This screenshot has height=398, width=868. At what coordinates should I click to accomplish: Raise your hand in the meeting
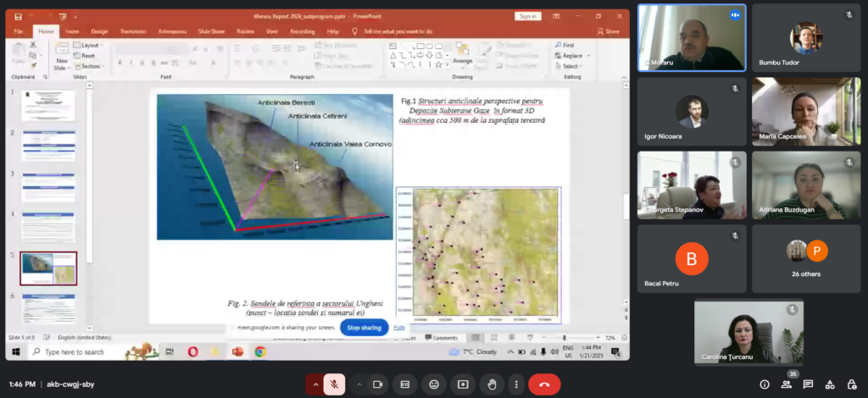pyautogui.click(x=491, y=384)
